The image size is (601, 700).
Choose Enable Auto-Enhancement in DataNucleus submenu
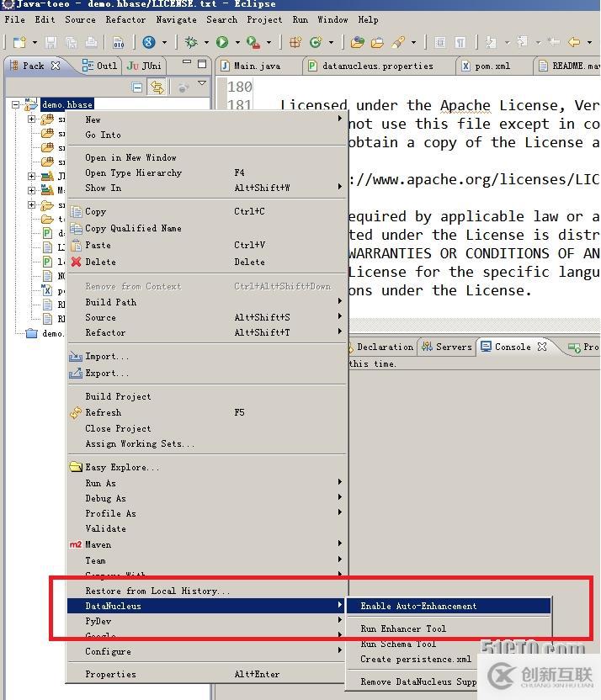click(x=449, y=606)
